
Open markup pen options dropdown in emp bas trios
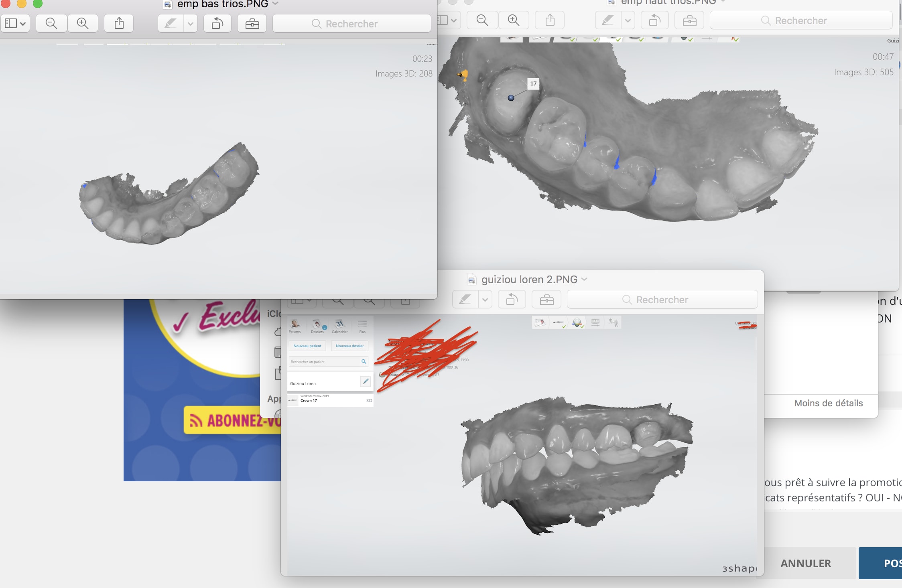click(x=191, y=23)
